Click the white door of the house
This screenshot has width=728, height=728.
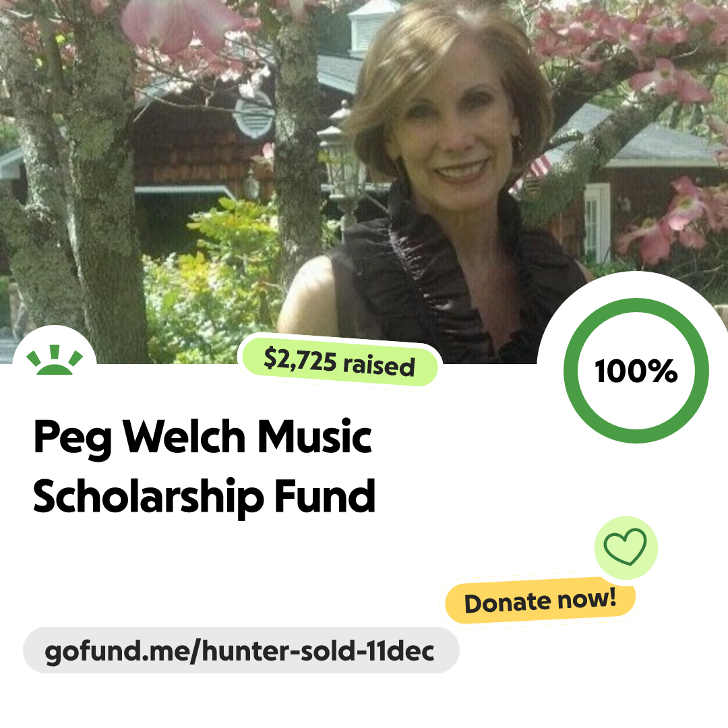[x=597, y=224]
